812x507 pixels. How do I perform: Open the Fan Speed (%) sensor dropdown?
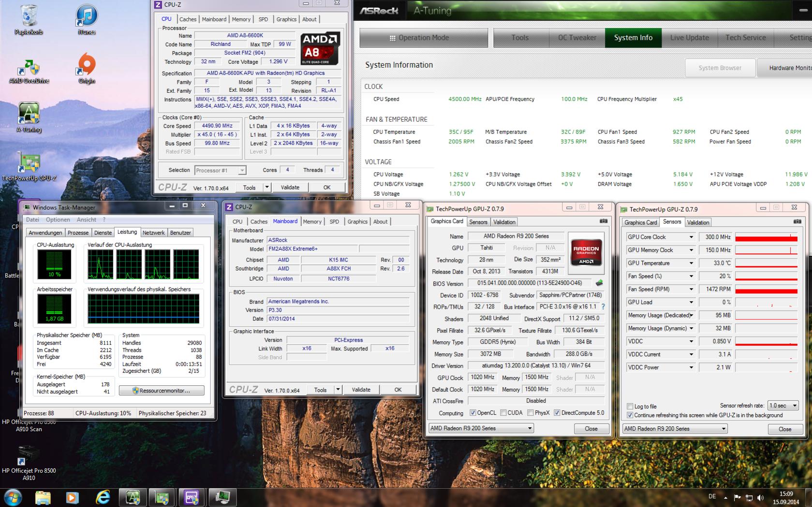(691, 276)
